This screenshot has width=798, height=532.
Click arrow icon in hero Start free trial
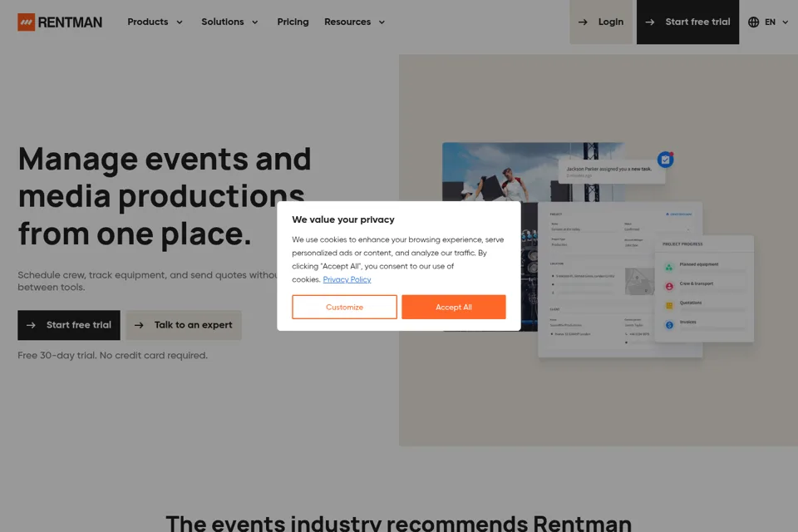[x=31, y=325]
